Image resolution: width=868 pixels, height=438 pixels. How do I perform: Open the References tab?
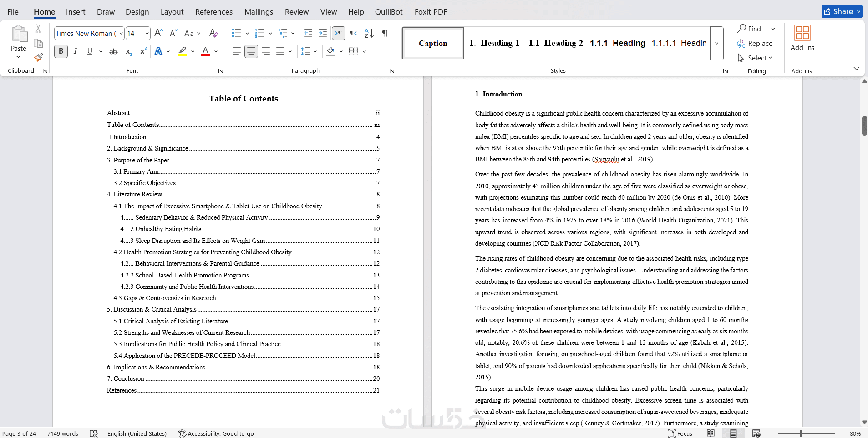214,12
